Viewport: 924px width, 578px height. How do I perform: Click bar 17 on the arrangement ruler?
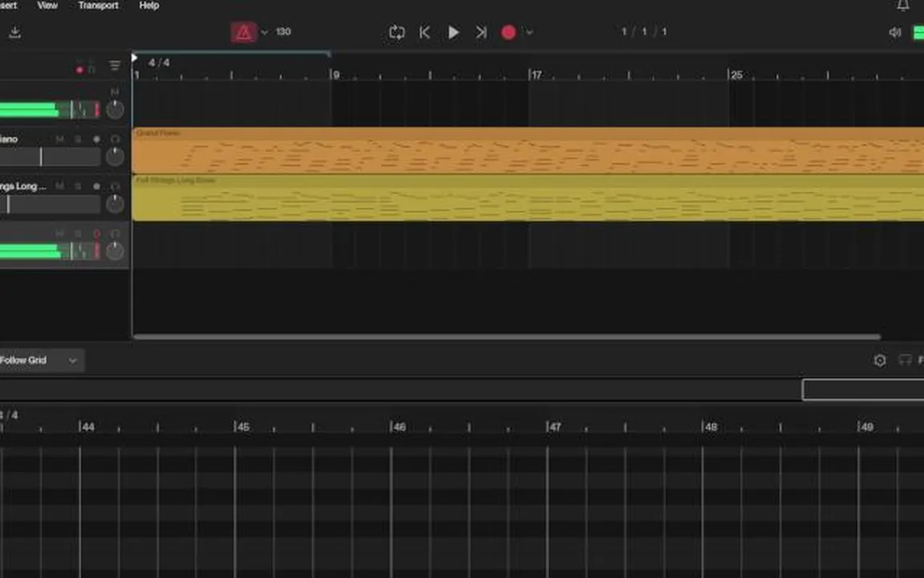tap(535, 75)
